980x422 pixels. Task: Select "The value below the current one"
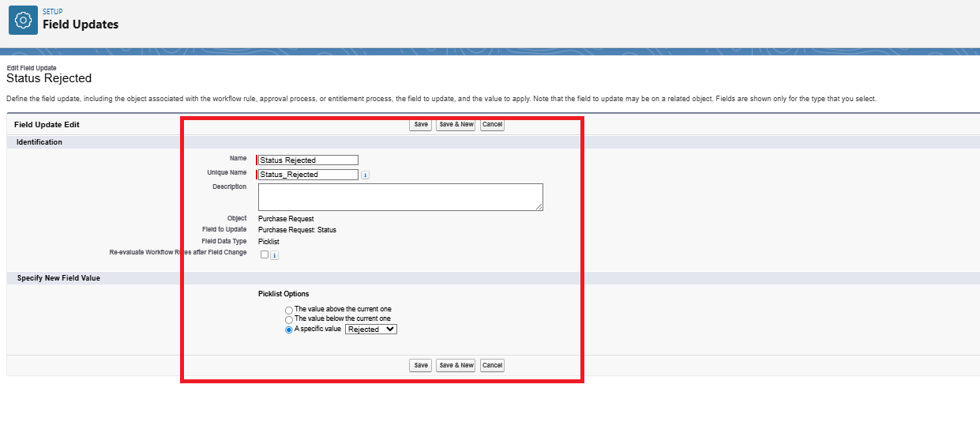[289, 319]
